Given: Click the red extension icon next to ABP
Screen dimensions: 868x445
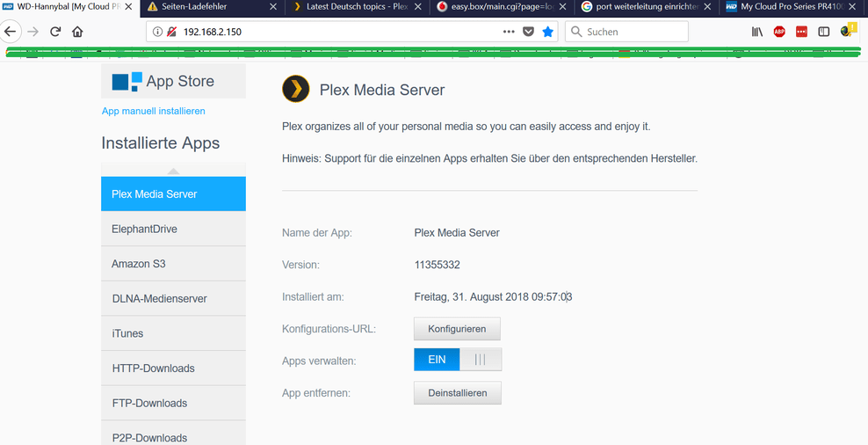Looking at the screenshot, I should [801, 32].
